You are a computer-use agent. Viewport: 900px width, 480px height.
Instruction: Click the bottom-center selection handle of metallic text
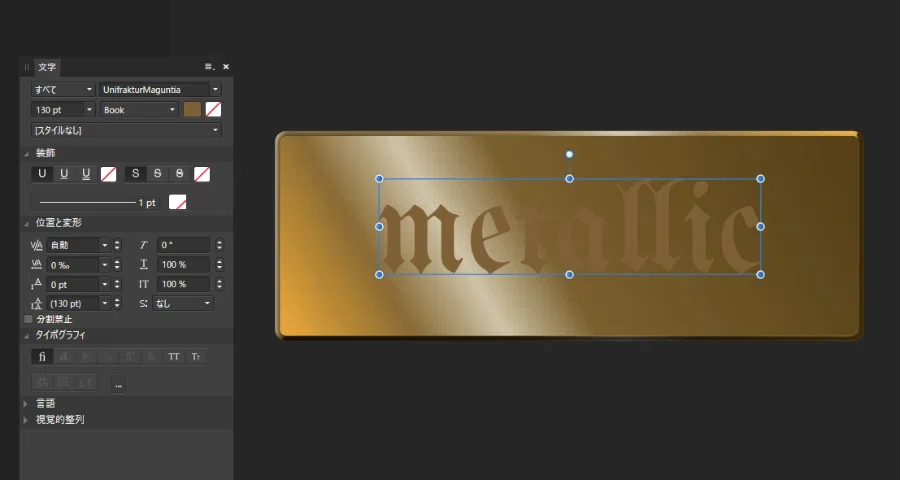click(569, 274)
